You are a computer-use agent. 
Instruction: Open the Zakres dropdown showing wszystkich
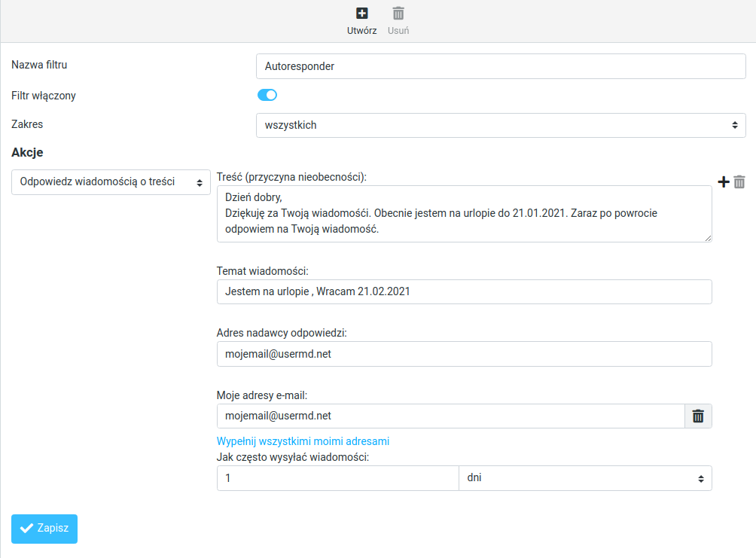[x=501, y=125]
